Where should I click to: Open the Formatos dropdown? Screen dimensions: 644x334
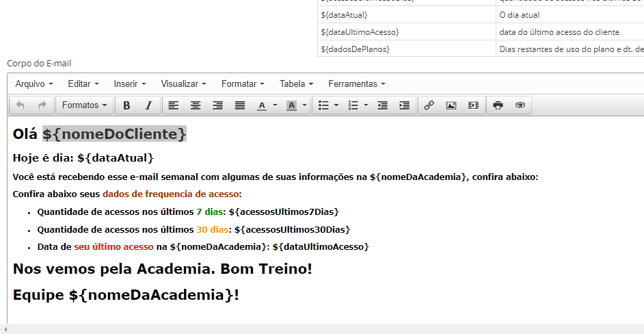[85, 105]
